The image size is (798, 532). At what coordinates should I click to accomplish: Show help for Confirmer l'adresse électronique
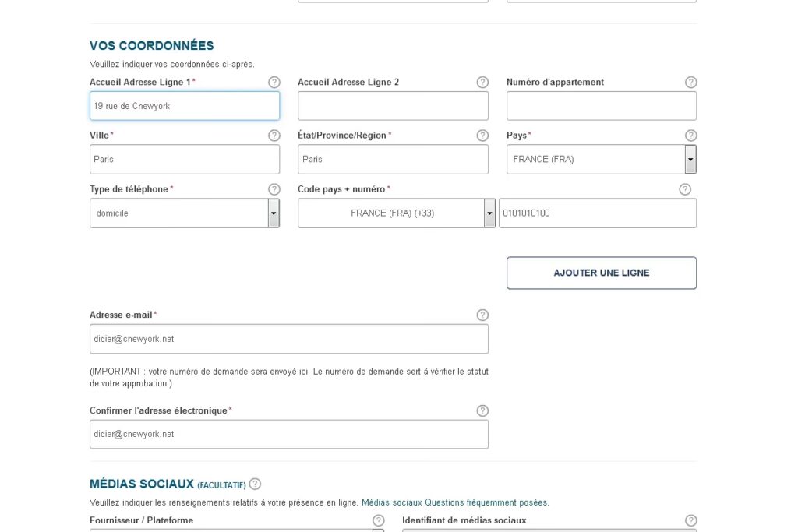pos(482,410)
